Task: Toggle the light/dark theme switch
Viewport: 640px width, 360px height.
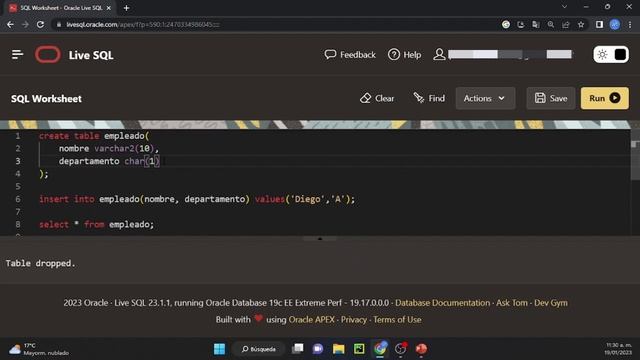Action: tap(611, 55)
